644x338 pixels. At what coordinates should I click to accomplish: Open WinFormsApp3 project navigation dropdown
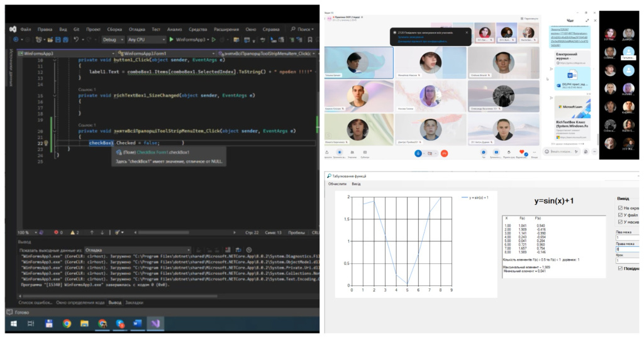(66, 53)
